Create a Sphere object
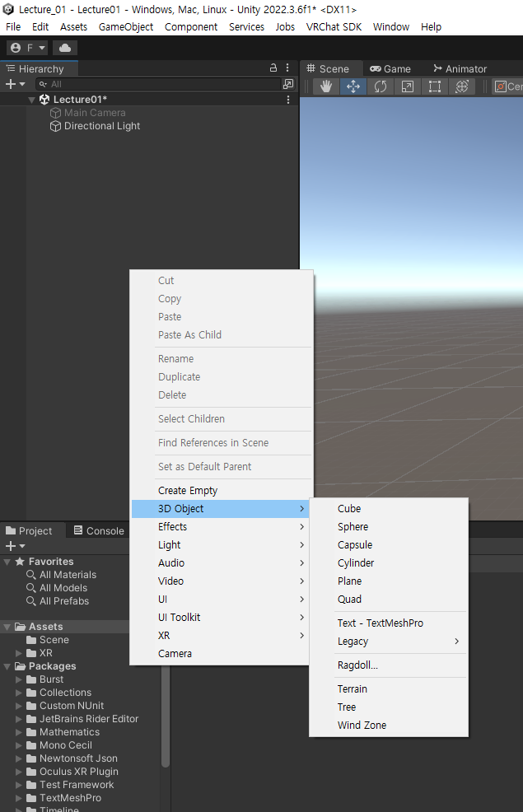Image resolution: width=523 pixels, height=812 pixels. click(389, 527)
